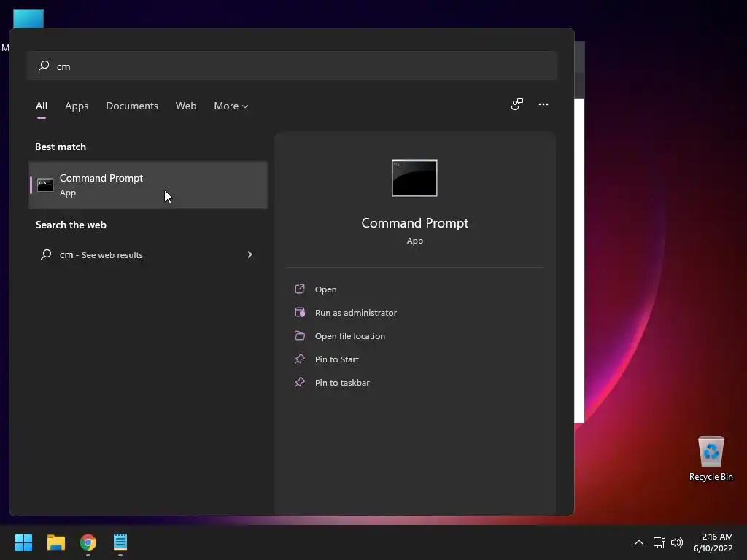Open the clock showing 2:16 AM
Viewport: 747px width, 560px height.
pyautogui.click(x=713, y=542)
